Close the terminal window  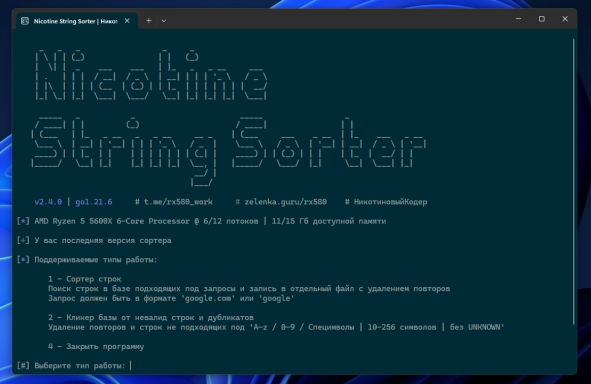[x=565, y=18]
